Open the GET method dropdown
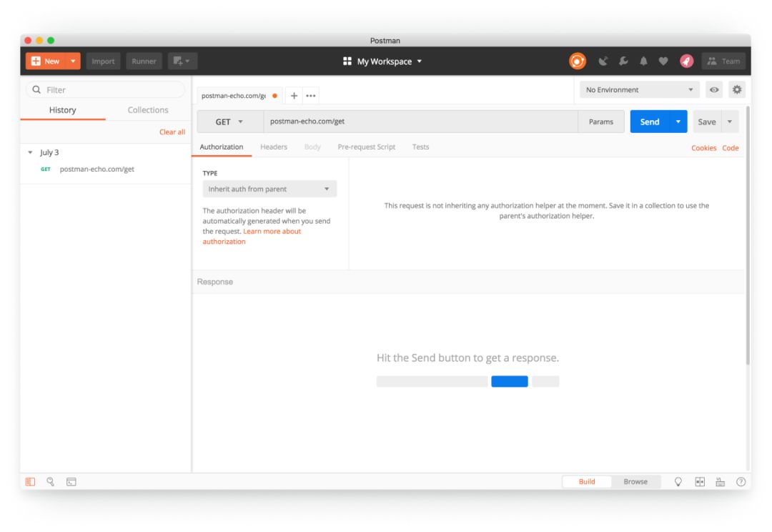This screenshot has height=532, width=772. point(230,122)
